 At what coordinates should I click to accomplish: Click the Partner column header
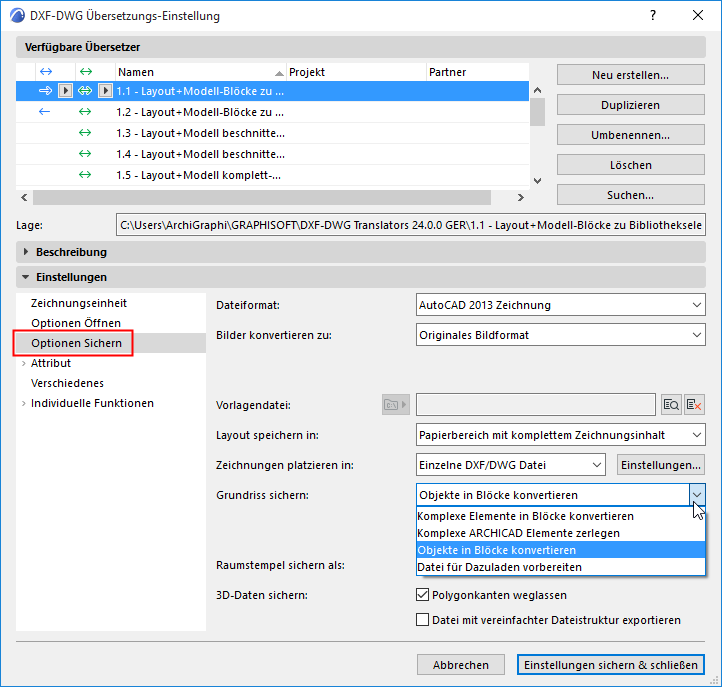pyautogui.click(x=477, y=72)
